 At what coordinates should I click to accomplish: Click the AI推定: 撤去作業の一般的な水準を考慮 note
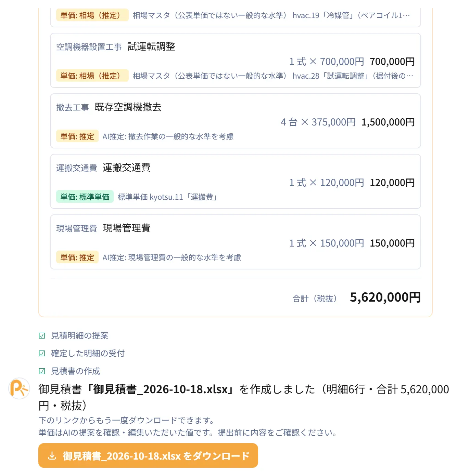tap(168, 136)
